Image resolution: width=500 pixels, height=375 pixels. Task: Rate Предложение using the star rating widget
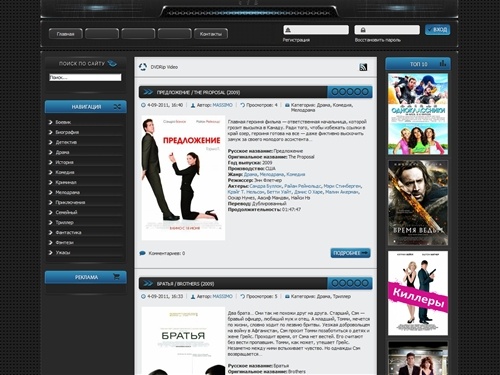pos(350,92)
